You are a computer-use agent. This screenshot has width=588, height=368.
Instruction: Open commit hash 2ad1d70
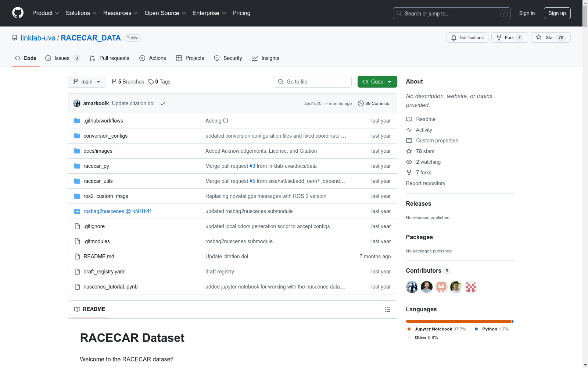(313, 103)
